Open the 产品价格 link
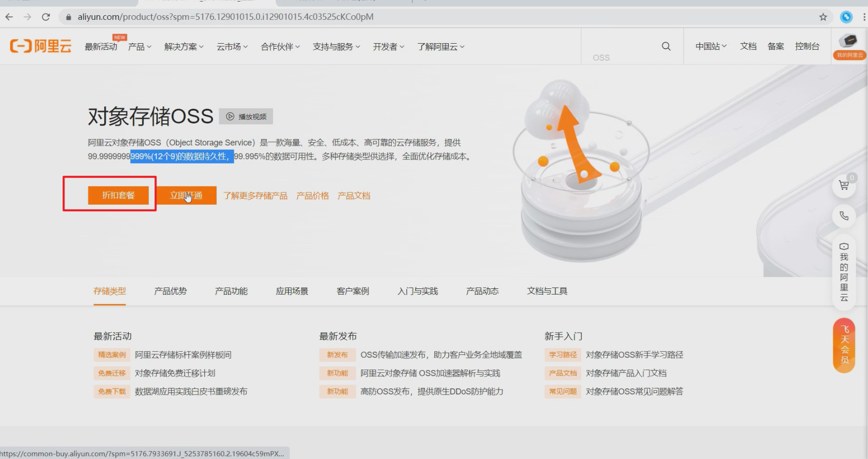Screen dimensions: 868x459 [x=313, y=196]
